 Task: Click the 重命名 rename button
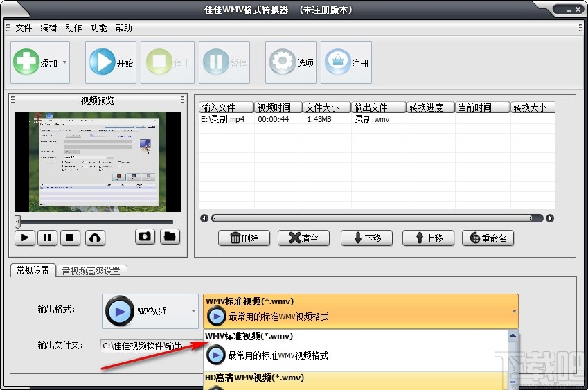[x=488, y=238]
